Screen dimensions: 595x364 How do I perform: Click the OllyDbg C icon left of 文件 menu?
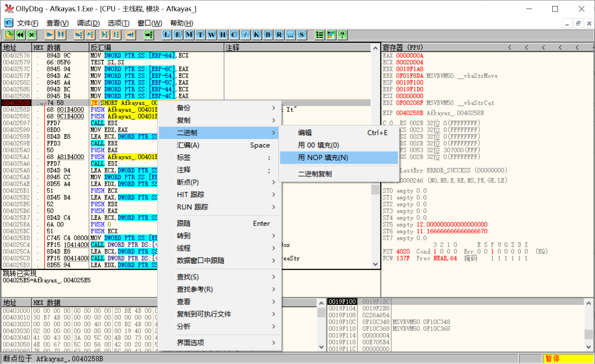tap(9, 23)
